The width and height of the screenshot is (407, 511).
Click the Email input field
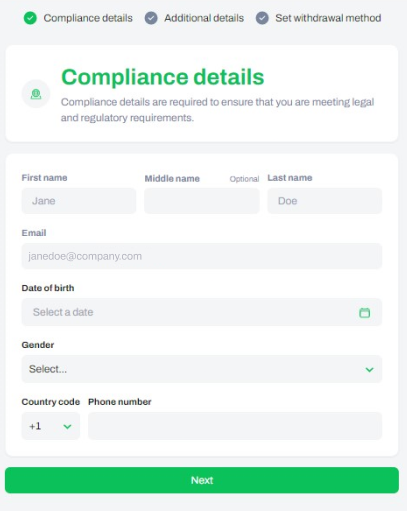click(x=202, y=256)
